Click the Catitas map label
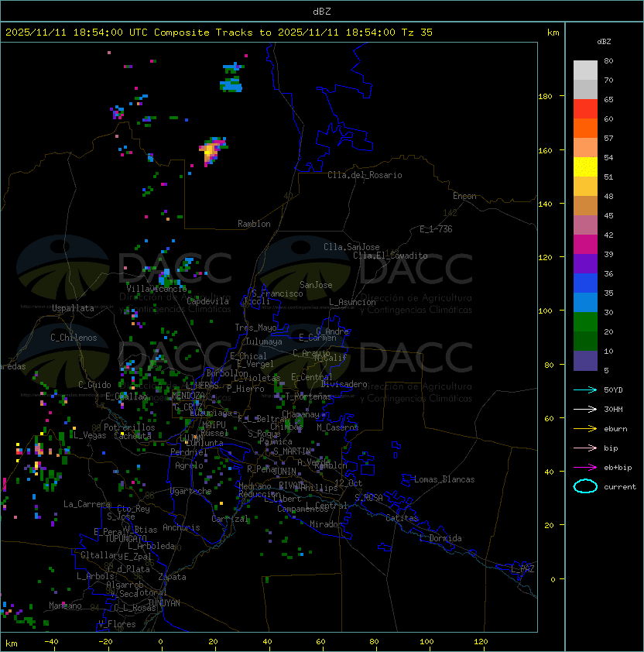Image resolution: width=644 pixels, height=652 pixels. pos(402,518)
